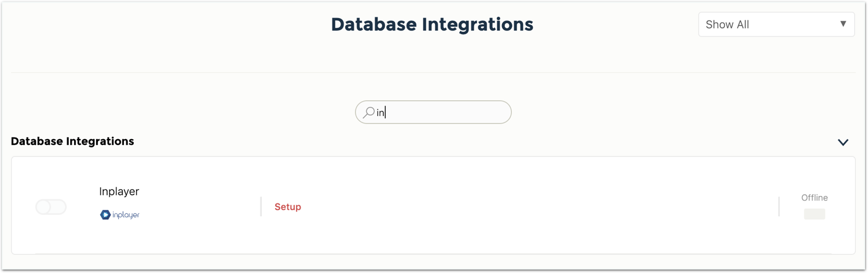Open the Show All filter dropdown
This screenshot has height=273, width=868.
(777, 24)
